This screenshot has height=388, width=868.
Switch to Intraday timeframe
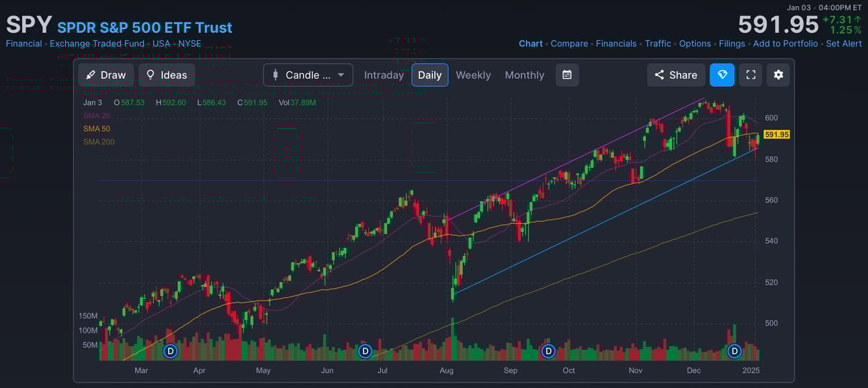(384, 75)
